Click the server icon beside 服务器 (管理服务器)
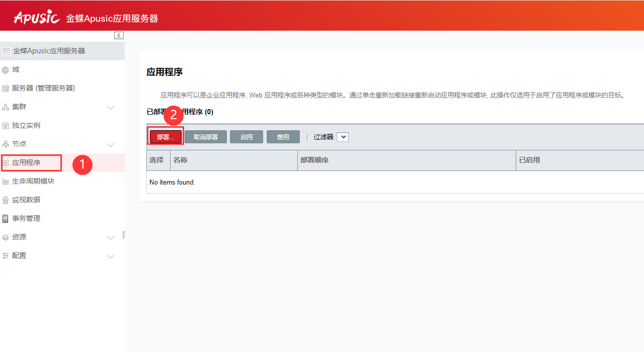The image size is (644, 352). [x=6, y=89]
